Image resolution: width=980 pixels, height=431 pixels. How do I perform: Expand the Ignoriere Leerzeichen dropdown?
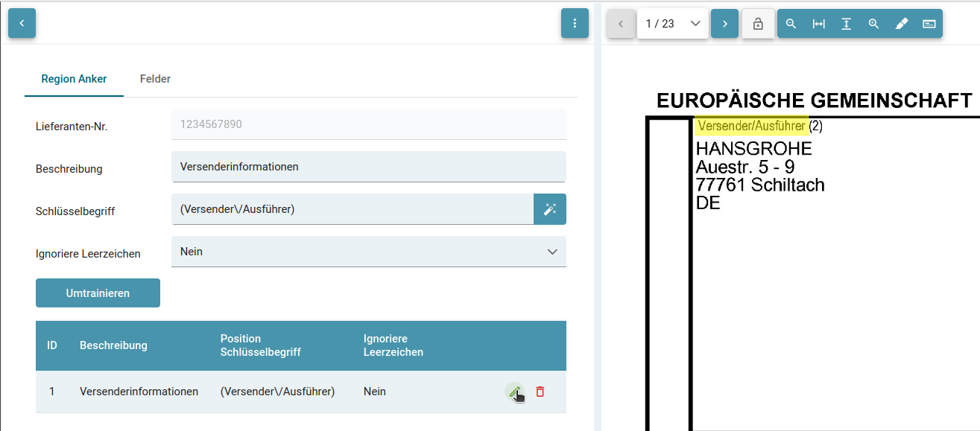point(368,252)
